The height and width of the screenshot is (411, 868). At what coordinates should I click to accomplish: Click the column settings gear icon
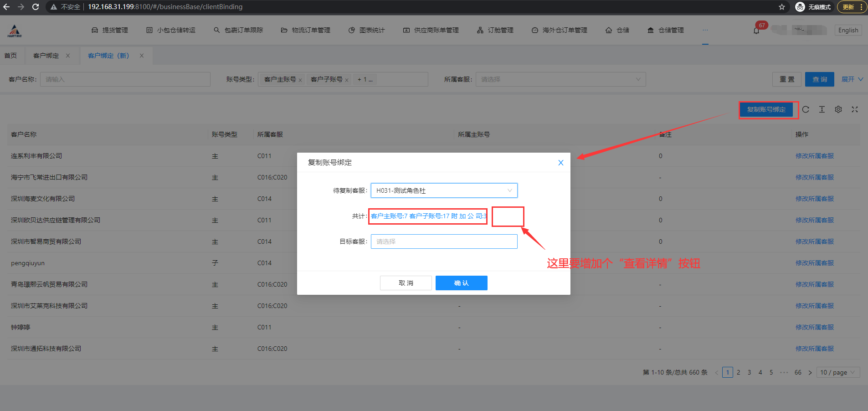pyautogui.click(x=838, y=109)
